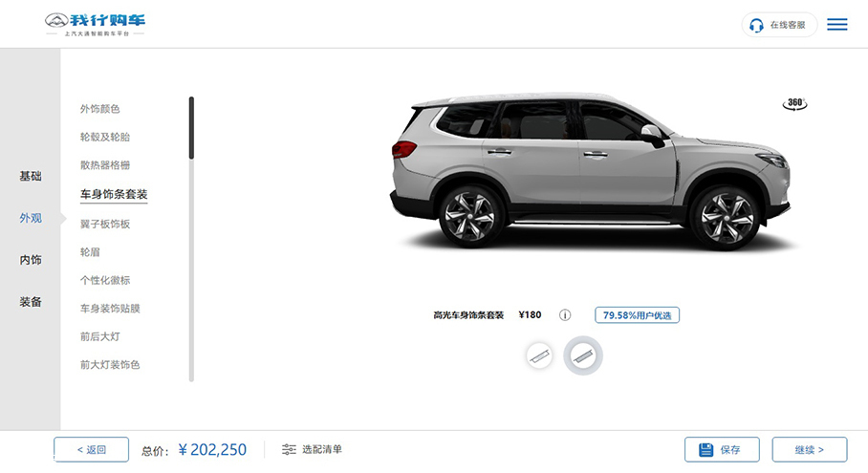Select the first trim strip option

click(539, 355)
